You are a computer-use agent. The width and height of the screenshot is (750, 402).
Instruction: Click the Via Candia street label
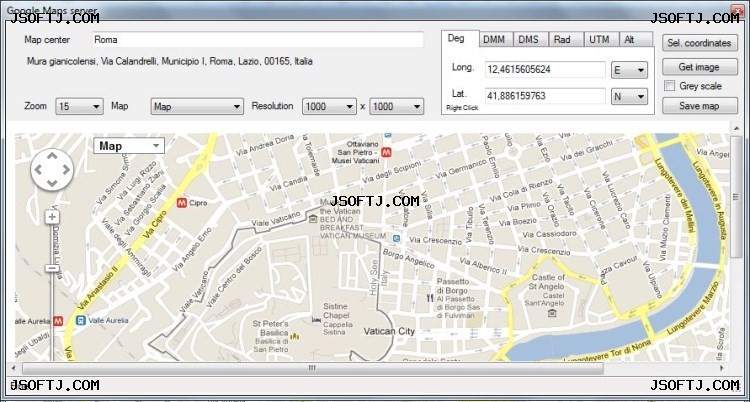pos(288,183)
